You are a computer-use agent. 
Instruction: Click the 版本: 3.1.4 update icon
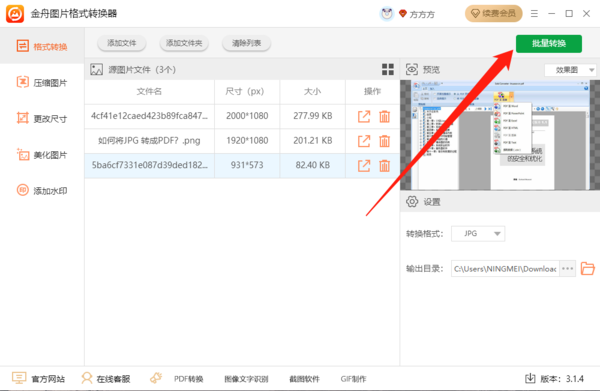[x=530, y=378]
